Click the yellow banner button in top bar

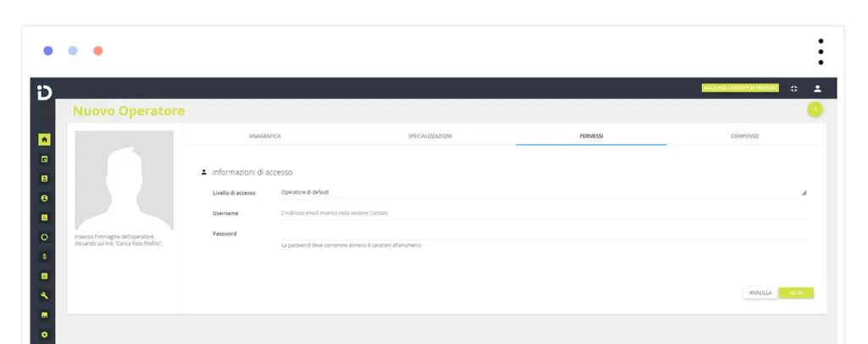740,88
